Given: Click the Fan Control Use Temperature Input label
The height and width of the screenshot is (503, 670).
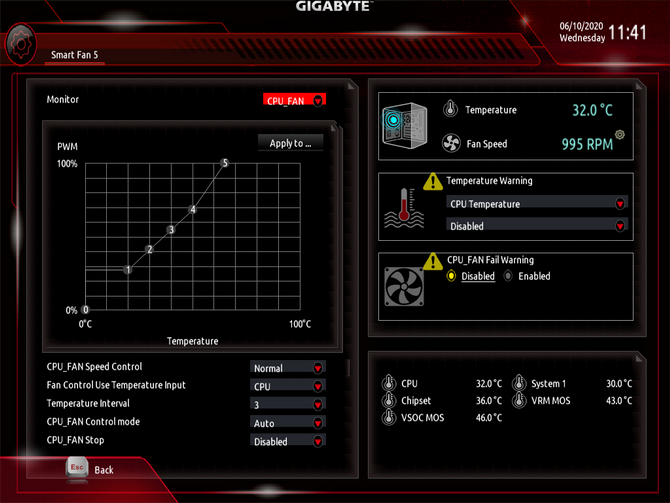Looking at the screenshot, I should click(116, 385).
